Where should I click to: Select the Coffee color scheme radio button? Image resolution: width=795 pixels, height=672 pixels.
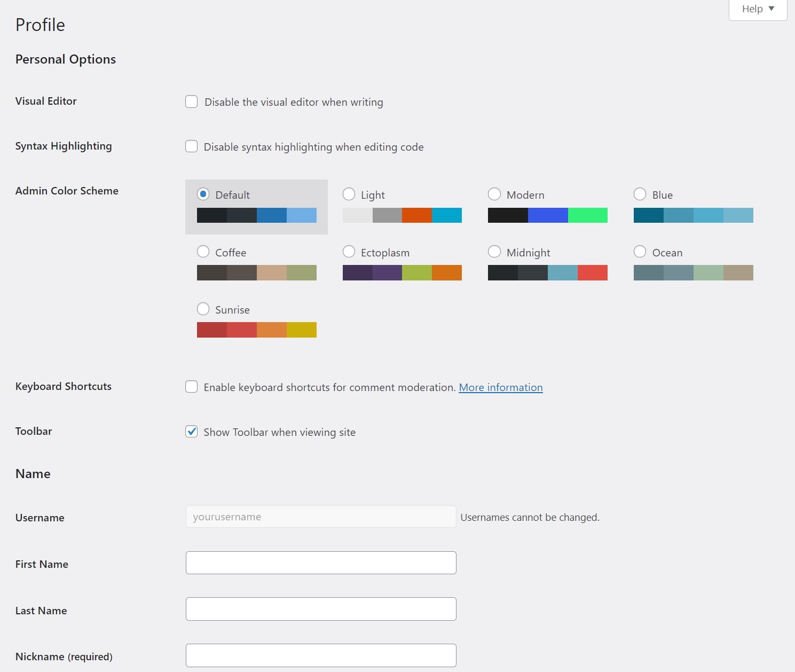[x=203, y=252]
